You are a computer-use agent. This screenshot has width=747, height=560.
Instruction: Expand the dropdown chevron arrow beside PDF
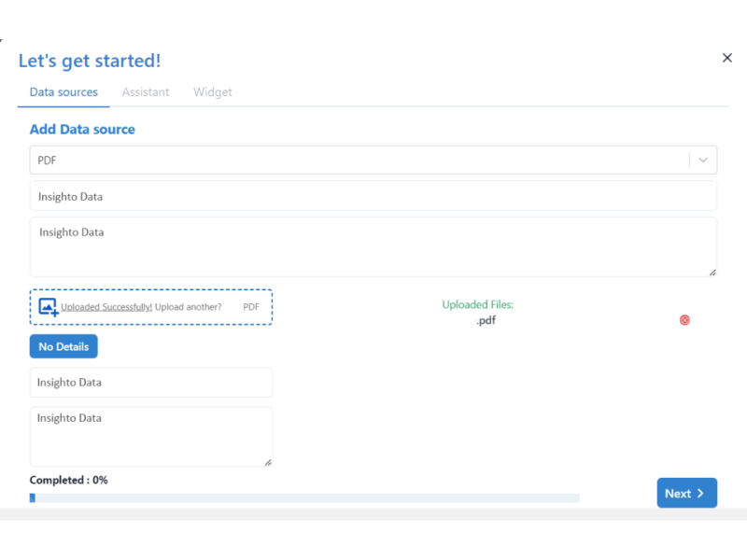coord(703,161)
